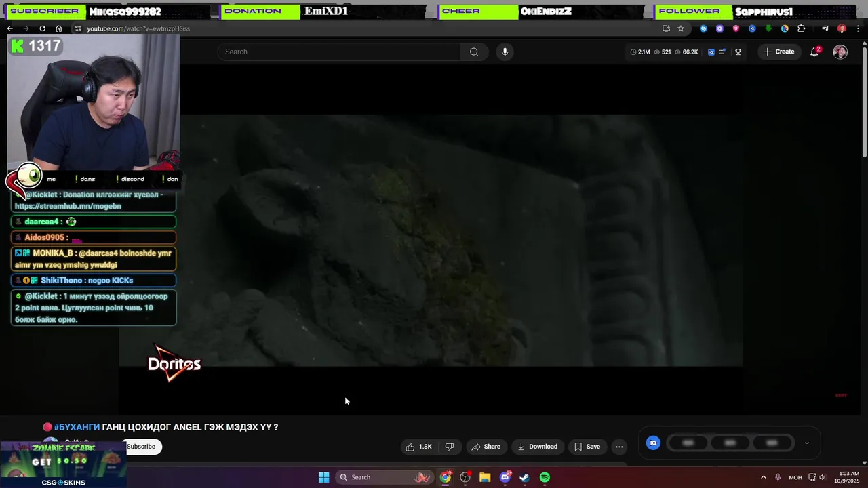
Task: Open volume and network tray icons
Action: (x=816, y=477)
